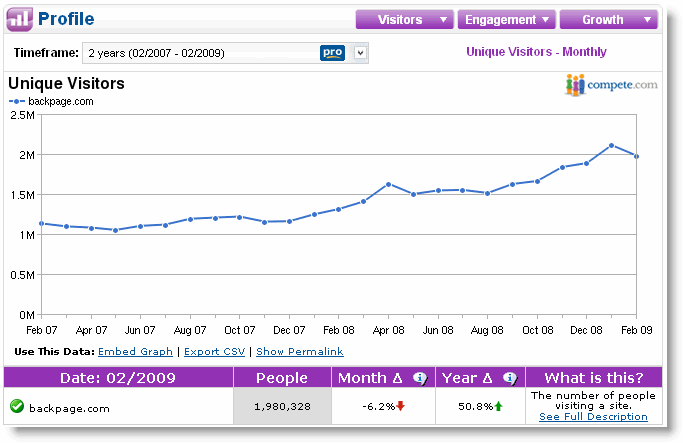The width and height of the screenshot is (683, 443).
Task: Click the Apr 08 peak data point
Action: coord(389,185)
